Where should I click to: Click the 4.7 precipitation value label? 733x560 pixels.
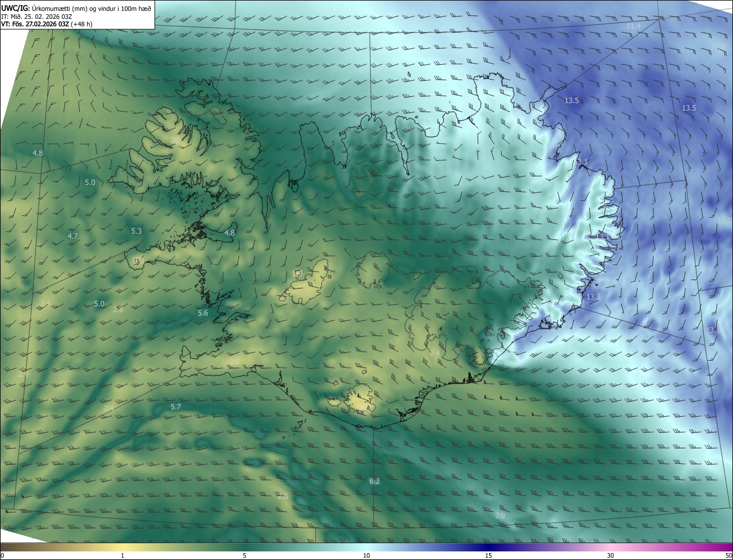pyautogui.click(x=73, y=236)
